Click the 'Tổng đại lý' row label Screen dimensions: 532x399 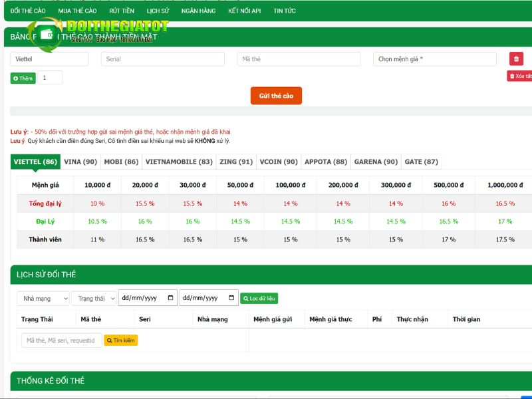(45, 203)
